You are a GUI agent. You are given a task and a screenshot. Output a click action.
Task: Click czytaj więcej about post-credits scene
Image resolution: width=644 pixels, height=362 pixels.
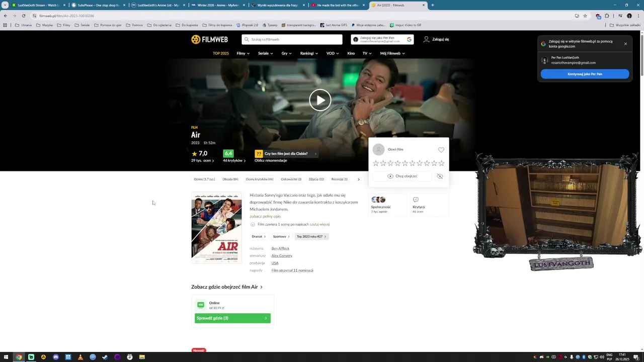point(319,224)
